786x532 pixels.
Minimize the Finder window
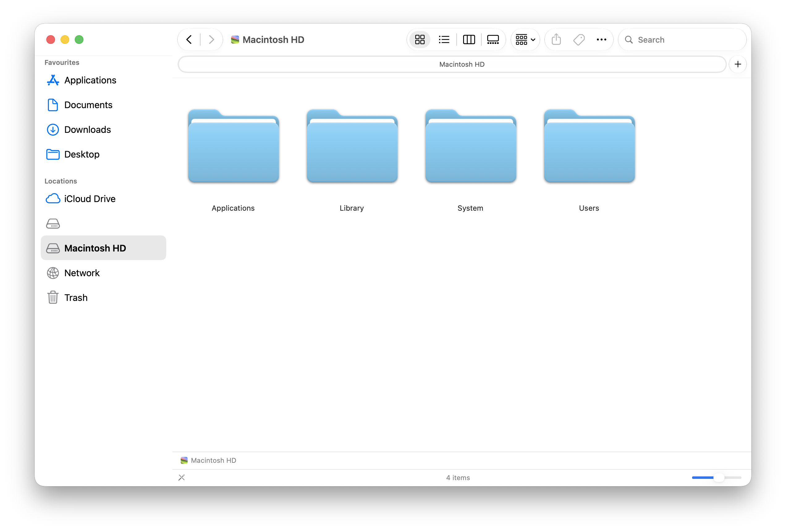point(65,40)
